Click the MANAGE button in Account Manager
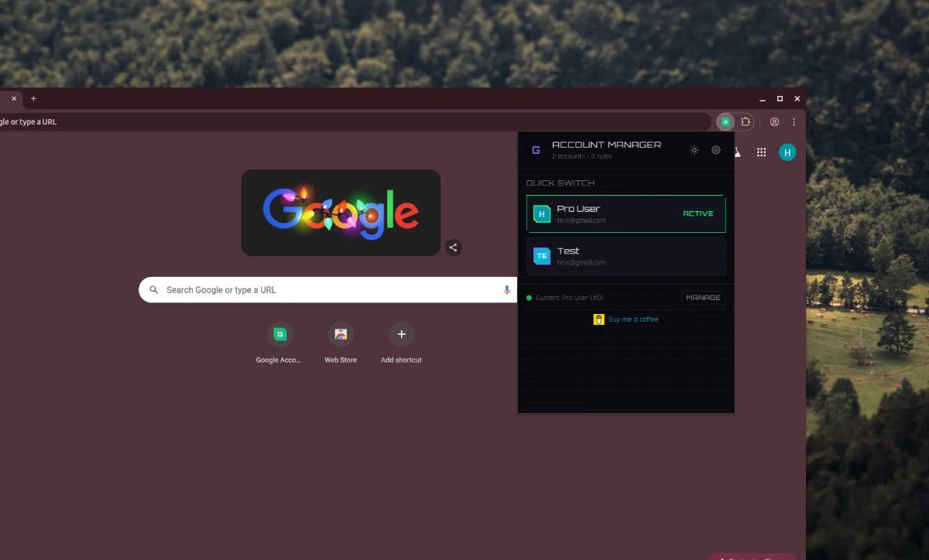This screenshot has width=929, height=560. (703, 297)
